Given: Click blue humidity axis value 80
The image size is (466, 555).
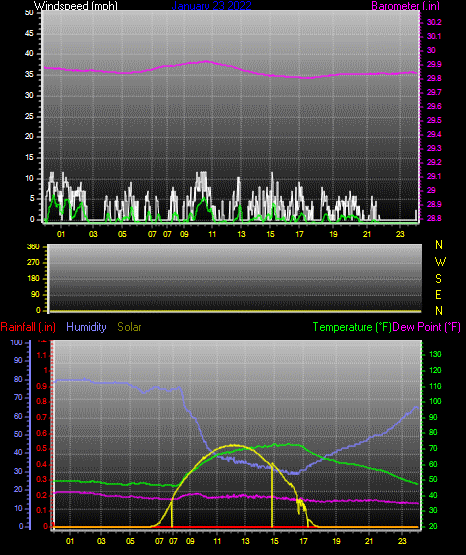Looking at the screenshot, I should [18, 379].
